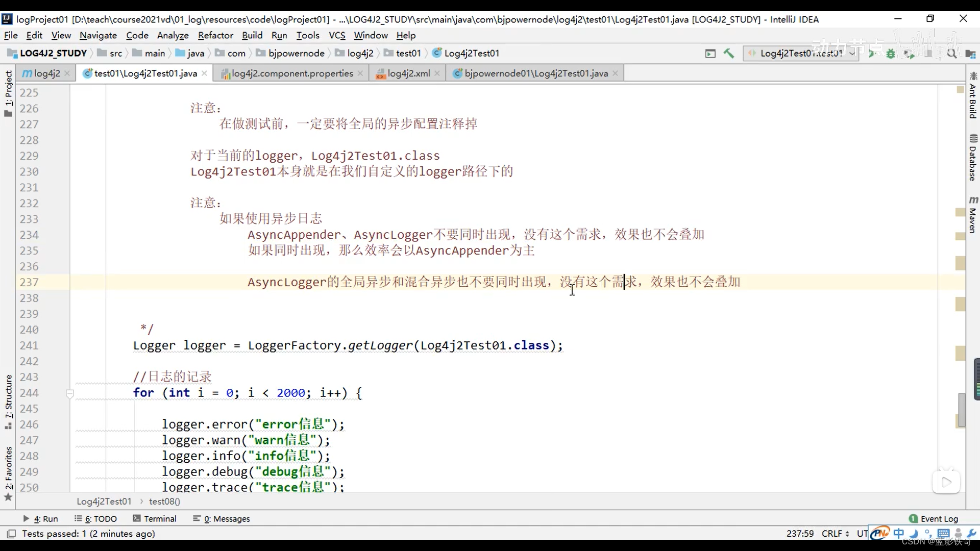Close the log4j2 Maven tab
980x551 pixels.
point(67,73)
